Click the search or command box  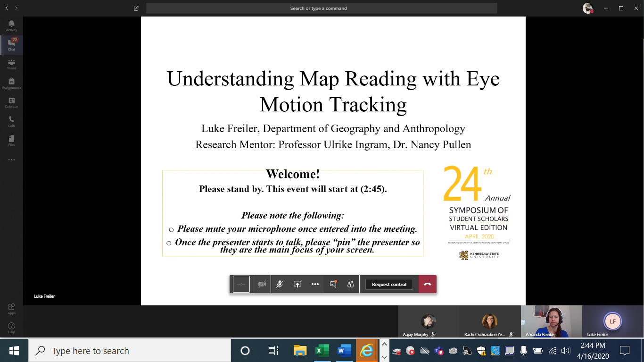pyautogui.click(x=322, y=8)
